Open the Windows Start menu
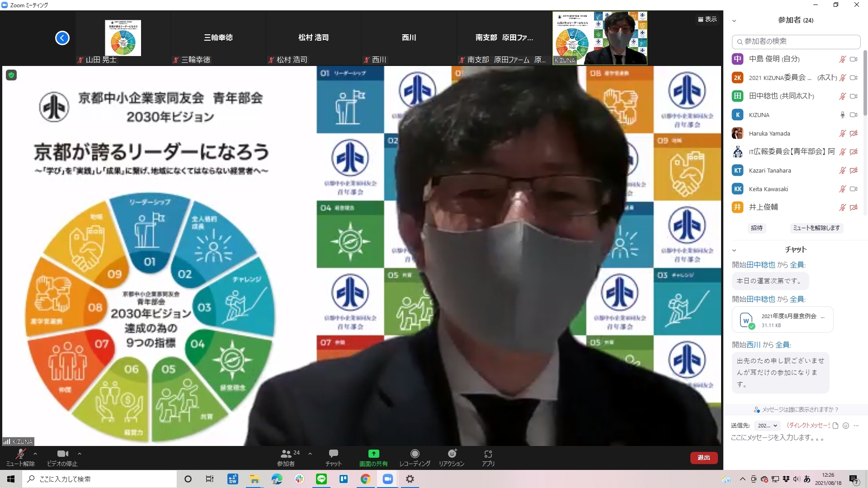The width and height of the screenshot is (868, 488). point(11,479)
